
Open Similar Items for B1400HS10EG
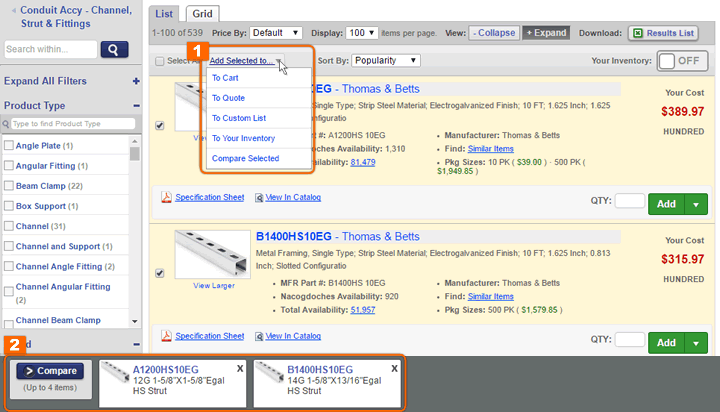[490, 297]
